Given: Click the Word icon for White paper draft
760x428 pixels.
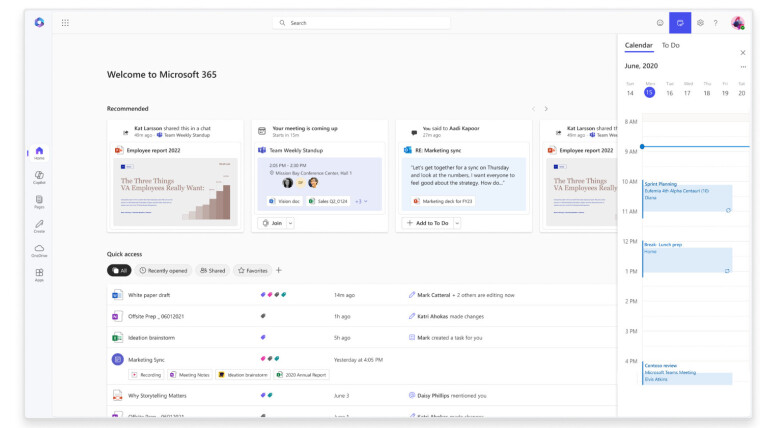Looking at the screenshot, I should pos(117,295).
